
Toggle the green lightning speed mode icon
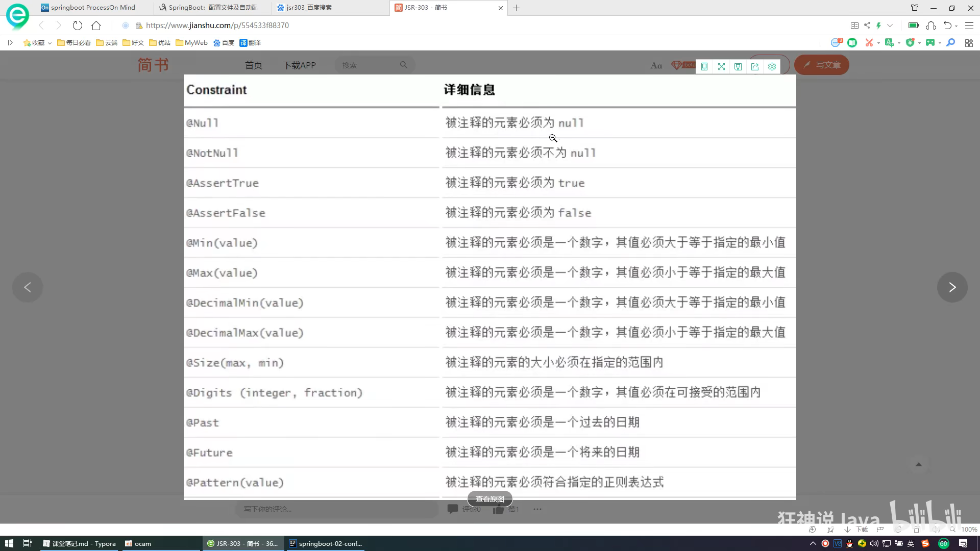(x=878, y=26)
